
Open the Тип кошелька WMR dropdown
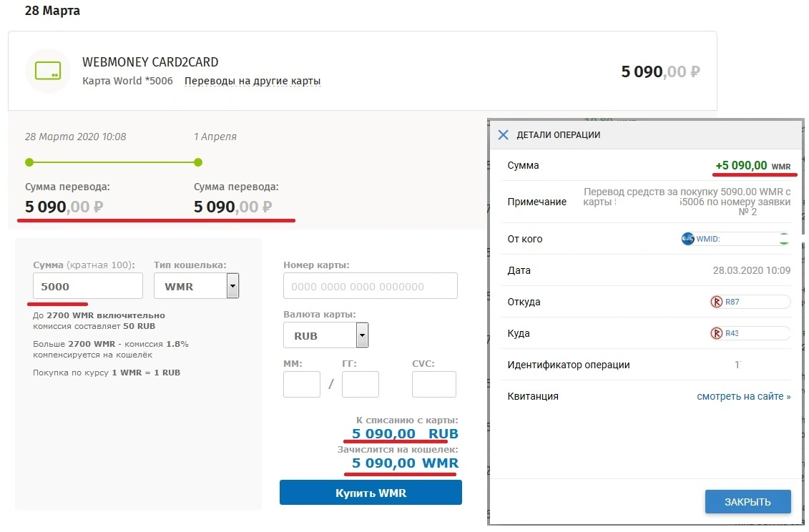click(x=196, y=286)
